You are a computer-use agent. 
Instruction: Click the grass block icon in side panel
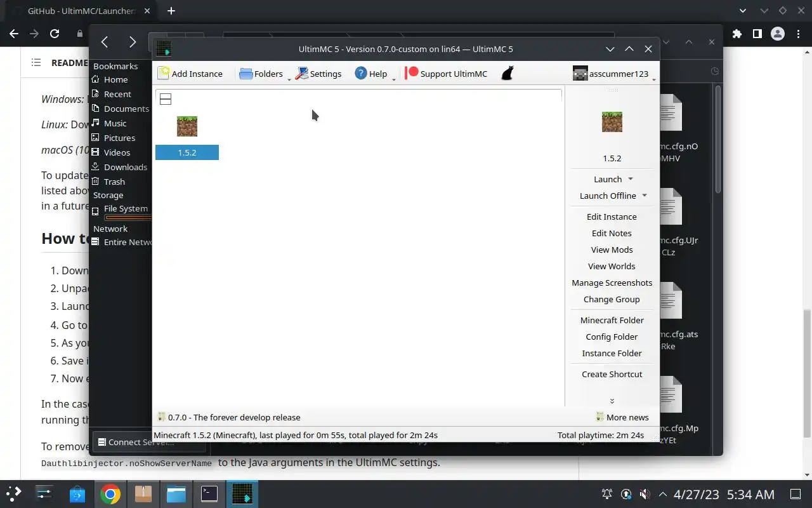(612, 122)
